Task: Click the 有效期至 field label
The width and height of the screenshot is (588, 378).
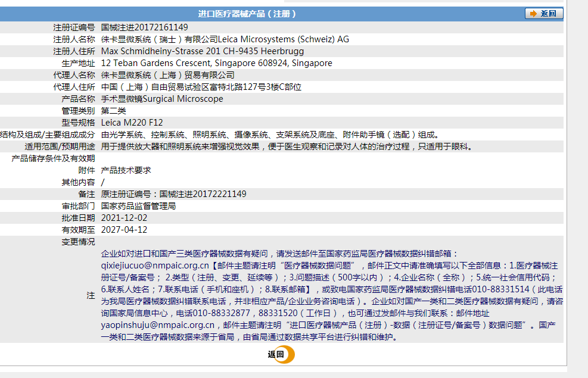Action: click(x=79, y=230)
